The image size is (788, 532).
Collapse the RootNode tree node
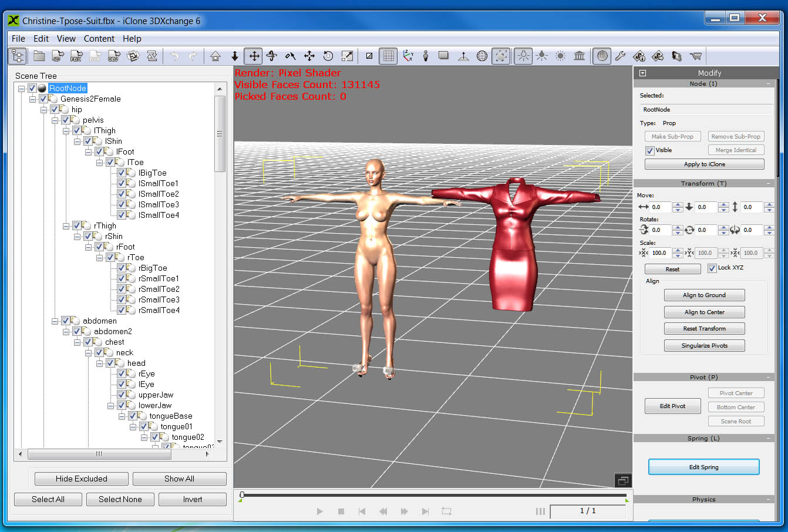[21, 89]
